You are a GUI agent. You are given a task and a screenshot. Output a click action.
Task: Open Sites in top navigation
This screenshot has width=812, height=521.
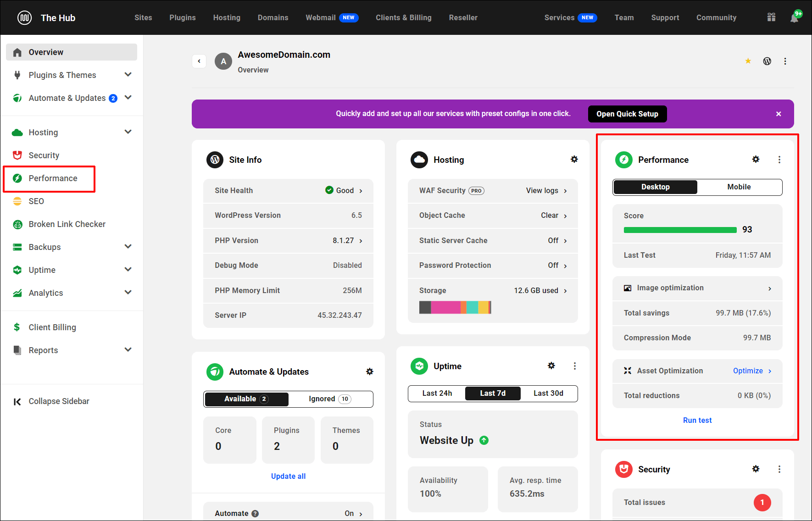tap(143, 17)
